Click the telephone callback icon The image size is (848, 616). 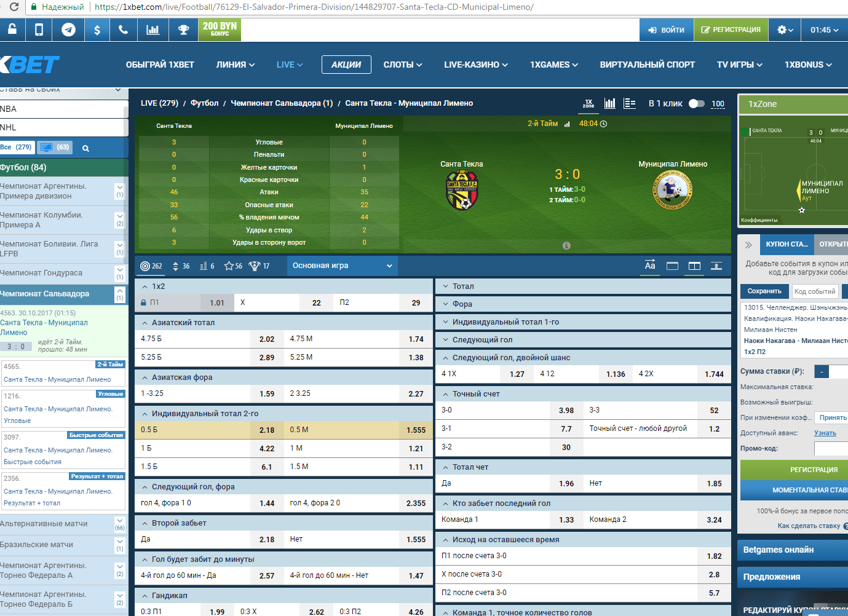click(x=124, y=29)
